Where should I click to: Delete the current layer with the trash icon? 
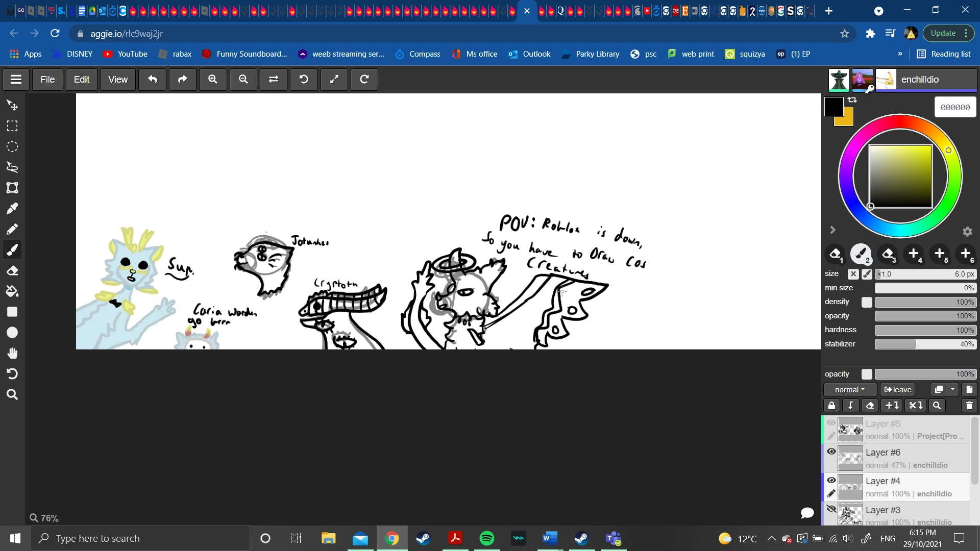(969, 405)
